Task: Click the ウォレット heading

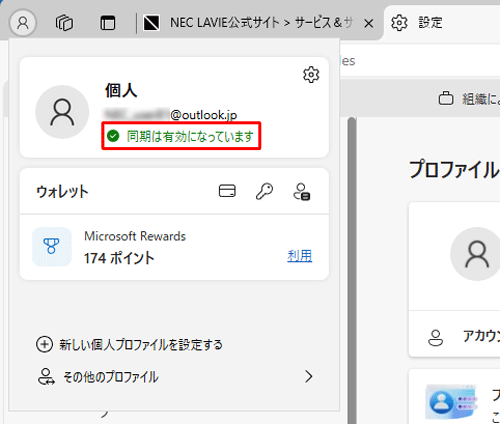Action: tap(62, 192)
